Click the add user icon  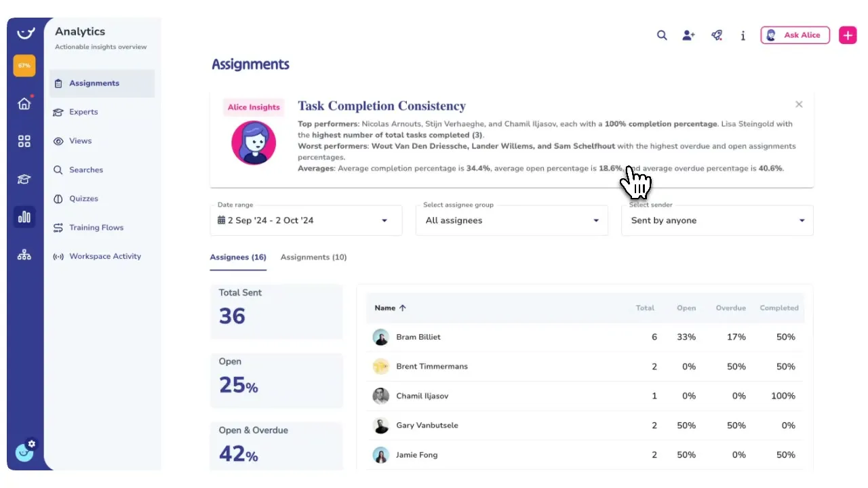[x=689, y=35]
